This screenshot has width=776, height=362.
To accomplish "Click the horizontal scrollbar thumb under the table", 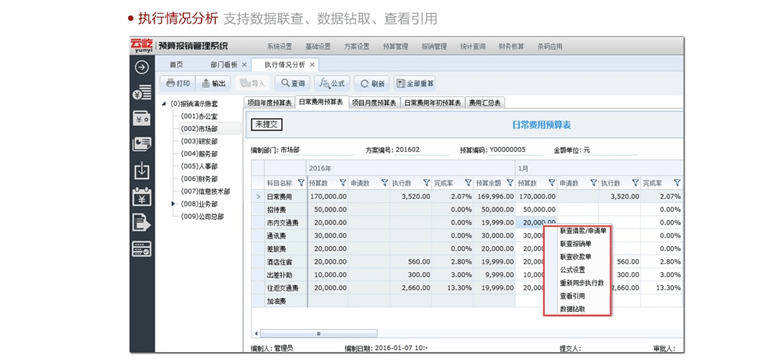I will [319, 334].
